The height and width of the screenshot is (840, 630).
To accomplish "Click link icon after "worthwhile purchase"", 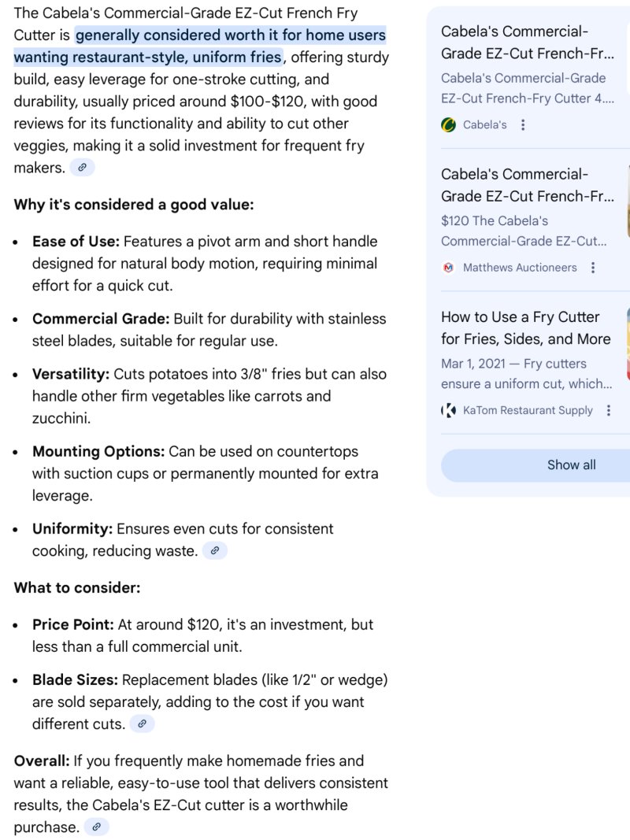I will click(x=96, y=827).
